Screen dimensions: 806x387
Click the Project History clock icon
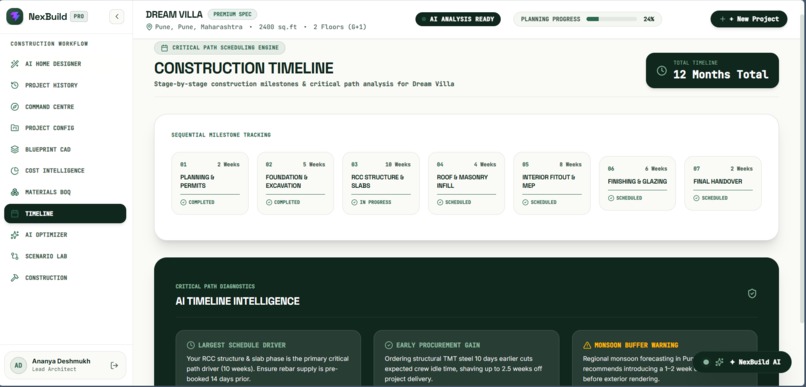15,85
